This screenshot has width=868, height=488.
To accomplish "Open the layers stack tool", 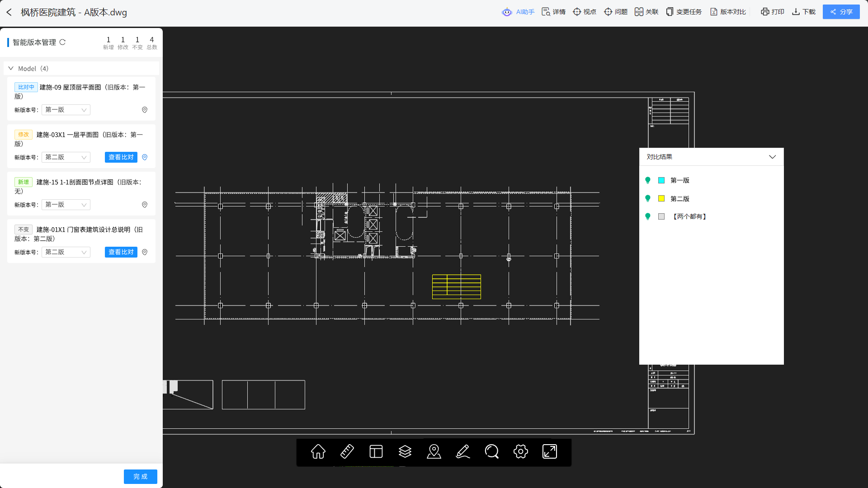I will click(x=405, y=451).
